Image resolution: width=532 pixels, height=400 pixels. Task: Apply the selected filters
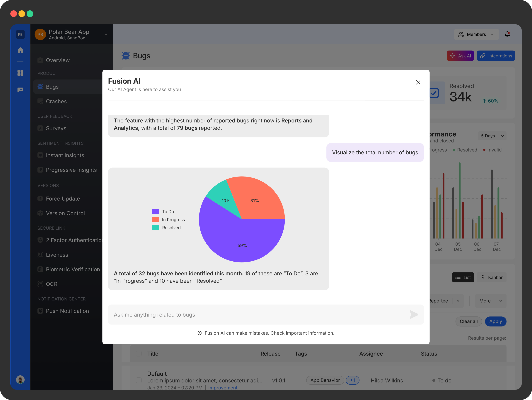pos(495,321)
